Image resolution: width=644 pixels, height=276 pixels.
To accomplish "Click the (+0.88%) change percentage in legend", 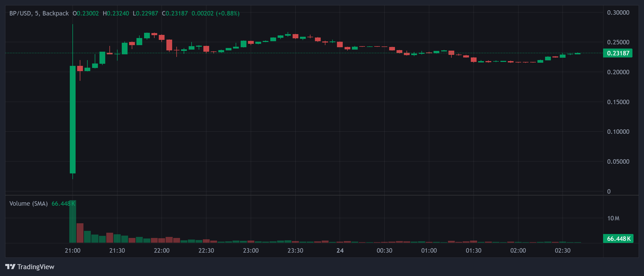I will pyautogui.click(x=228, y=13).
